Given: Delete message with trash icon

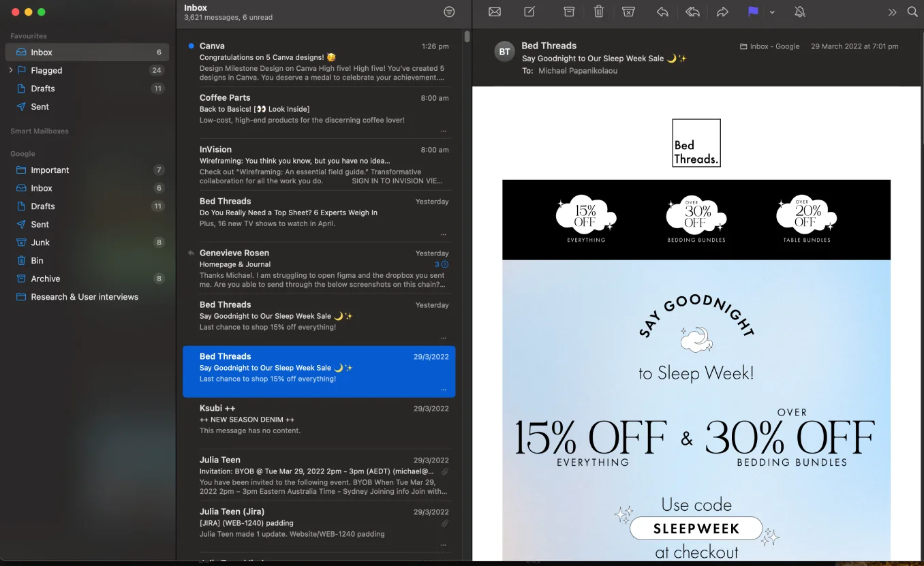Looking at the screenshot, I should 599,12.
